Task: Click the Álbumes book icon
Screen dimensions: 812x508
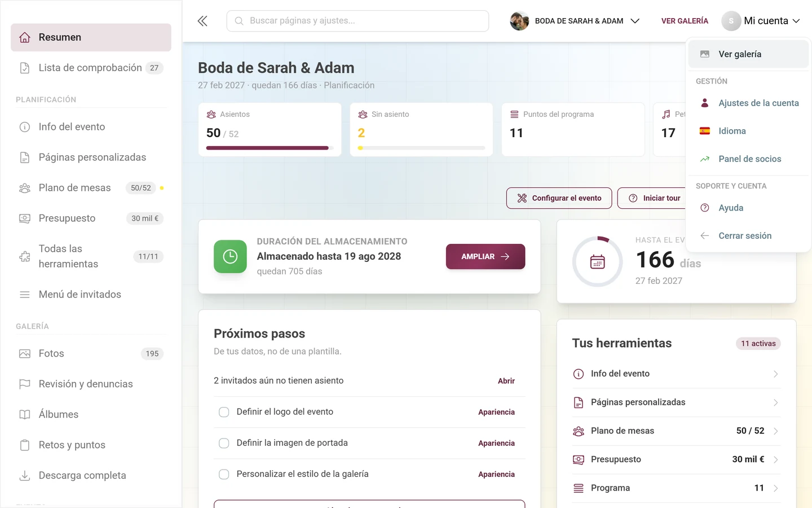Action: point(25,414)
